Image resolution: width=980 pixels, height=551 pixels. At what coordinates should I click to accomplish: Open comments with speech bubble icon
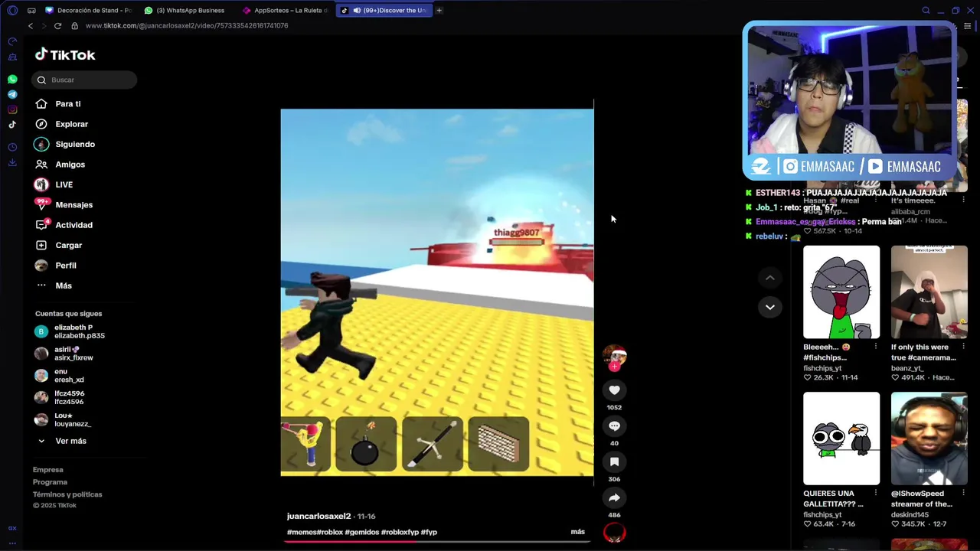(x=614, y=426)
